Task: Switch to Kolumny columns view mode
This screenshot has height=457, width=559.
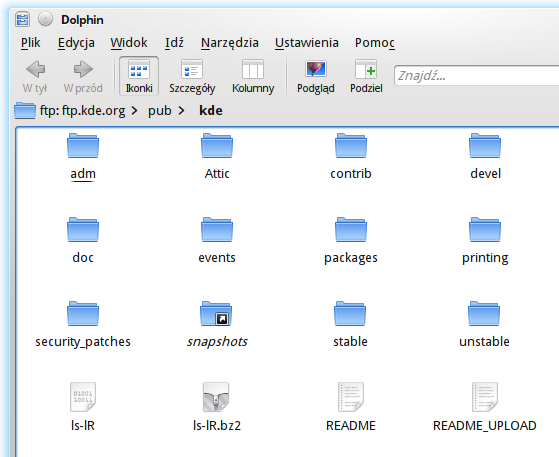Action: 253,76
